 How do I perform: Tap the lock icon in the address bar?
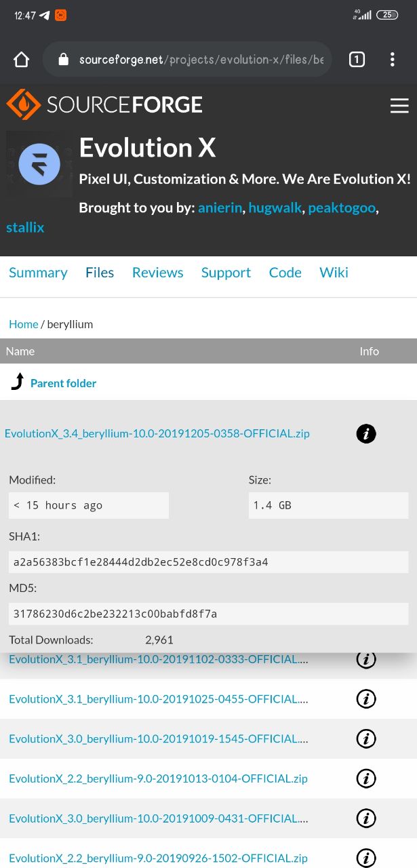(64, 60)
